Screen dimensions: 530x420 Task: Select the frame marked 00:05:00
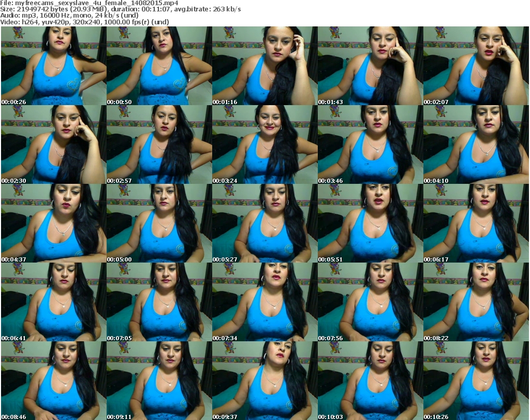point(159,223)
